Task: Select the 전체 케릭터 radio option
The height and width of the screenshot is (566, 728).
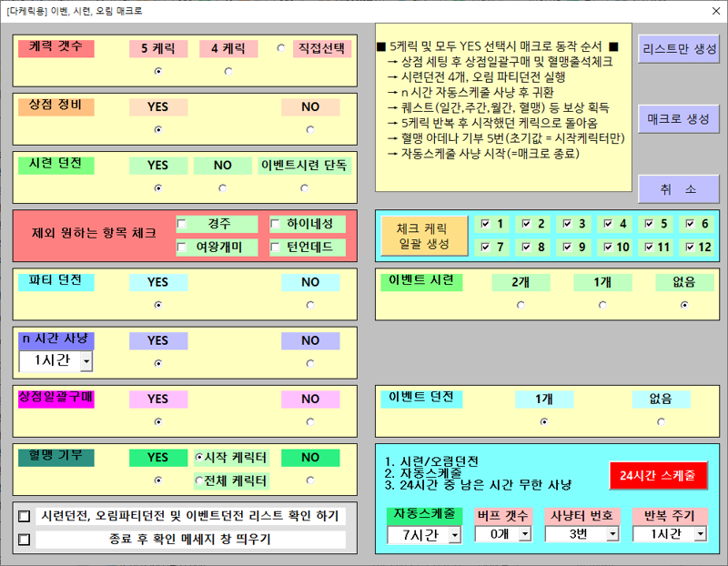Action: (199, 480)
